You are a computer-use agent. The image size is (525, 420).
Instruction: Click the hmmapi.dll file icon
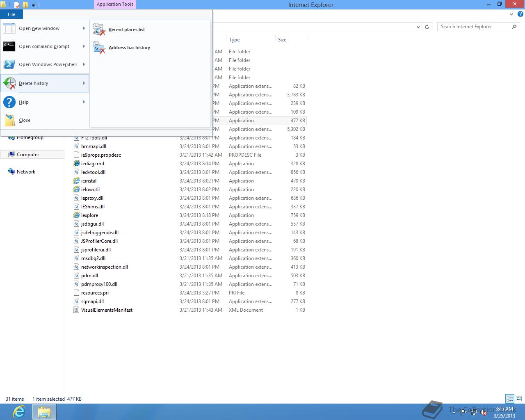(x=76, y=146)
